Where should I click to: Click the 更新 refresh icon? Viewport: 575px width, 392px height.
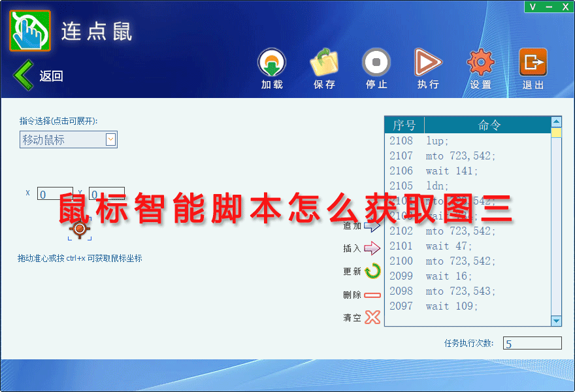tap(373, 271)
